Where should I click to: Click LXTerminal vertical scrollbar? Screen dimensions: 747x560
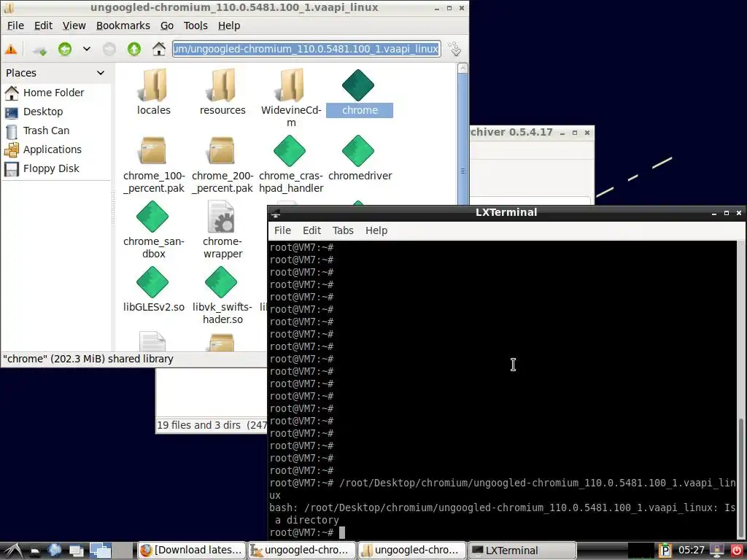point(742,478)
